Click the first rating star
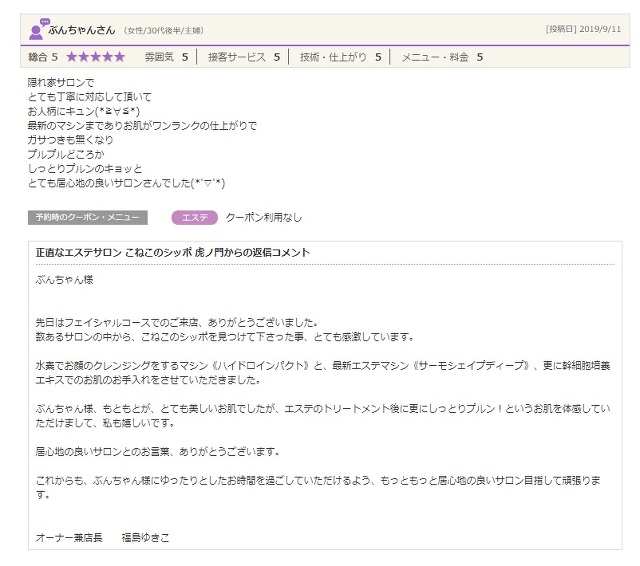This screenshot has height=566, width=640. click(72, 58)
